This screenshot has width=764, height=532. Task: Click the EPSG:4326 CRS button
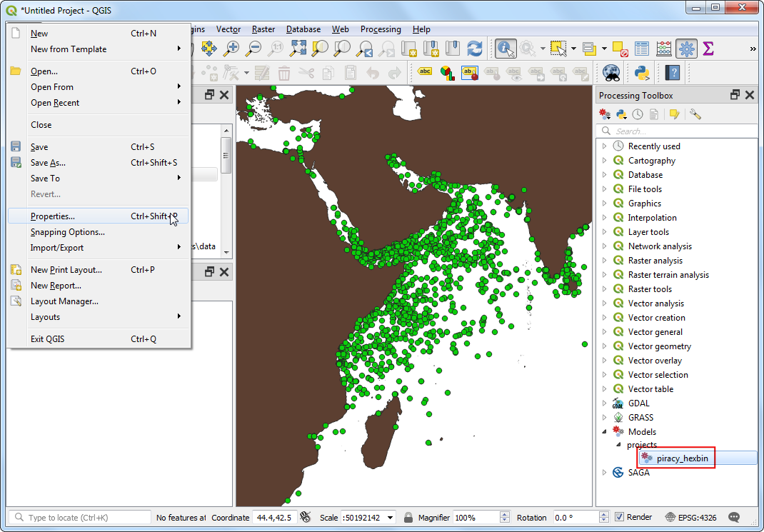(x=693, y=517)
